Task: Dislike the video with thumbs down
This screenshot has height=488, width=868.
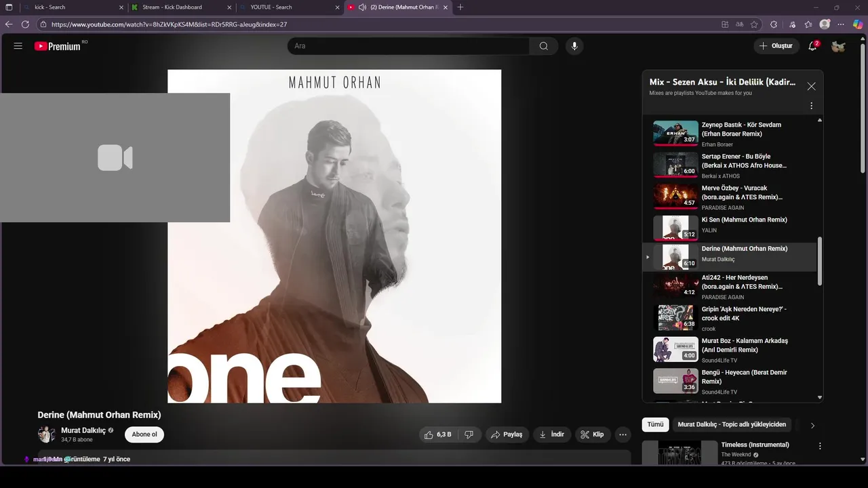Action: tap(469, 434)
